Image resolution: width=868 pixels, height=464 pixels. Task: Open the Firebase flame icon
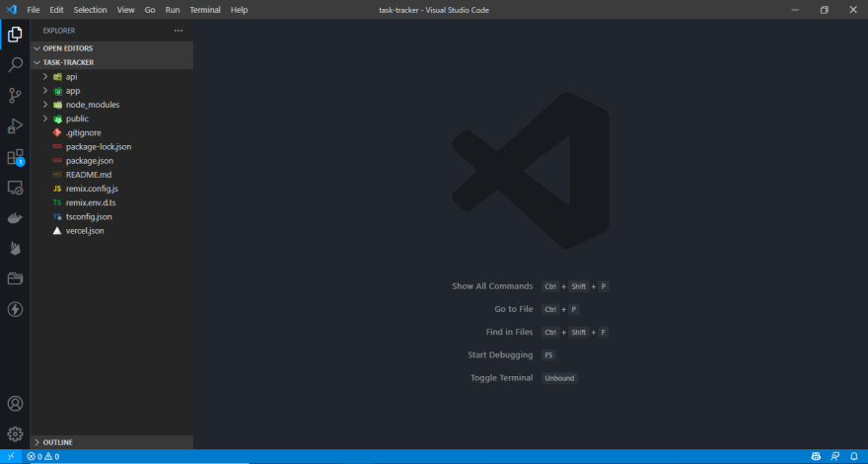(x=15, y=249)
